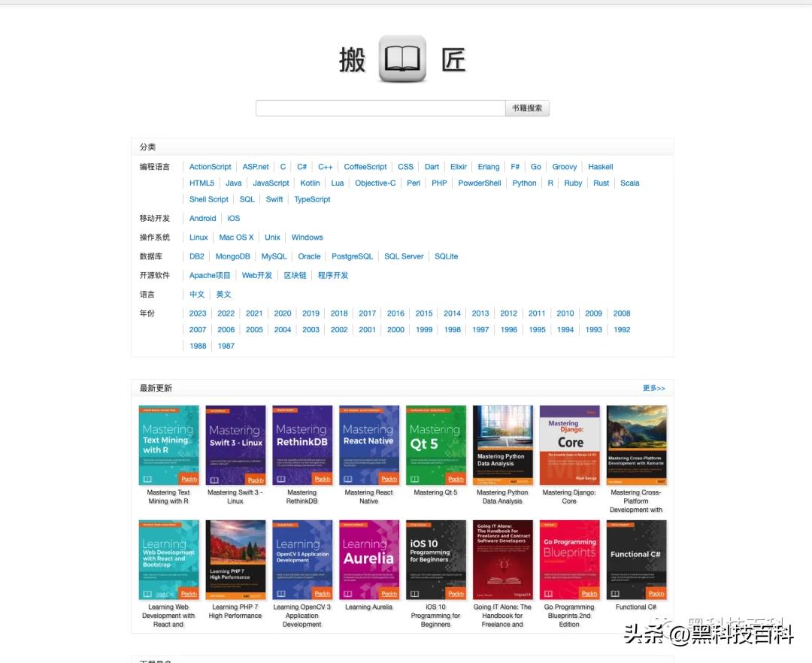
Task: Open Functional C# book cover
Action: coord(637,560)
